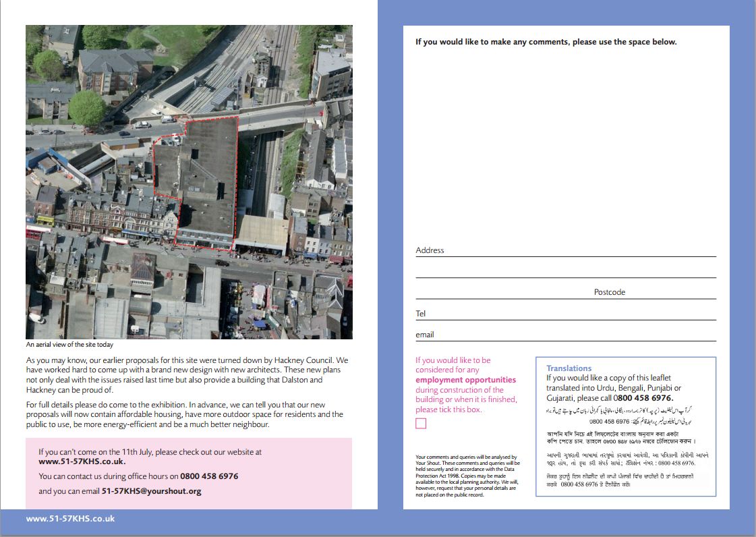Click the blank comments space area
756x537 pixels.
click(565, 142)
